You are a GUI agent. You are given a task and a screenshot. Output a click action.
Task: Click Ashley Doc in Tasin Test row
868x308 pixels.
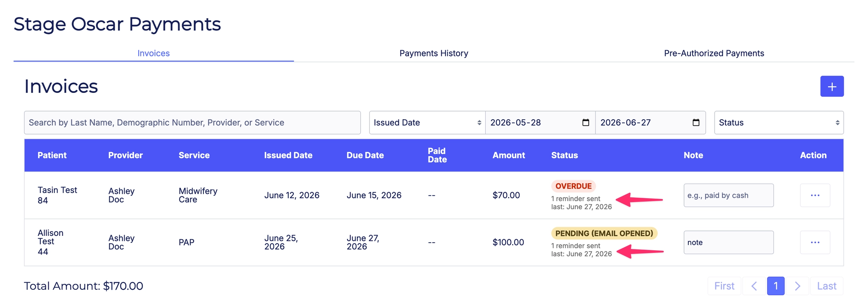(121, 195)
